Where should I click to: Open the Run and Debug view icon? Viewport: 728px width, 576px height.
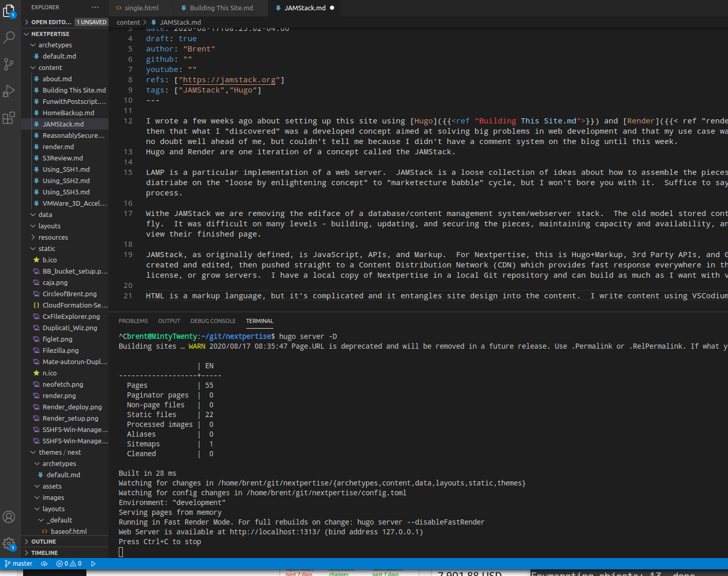coord(9,91)
